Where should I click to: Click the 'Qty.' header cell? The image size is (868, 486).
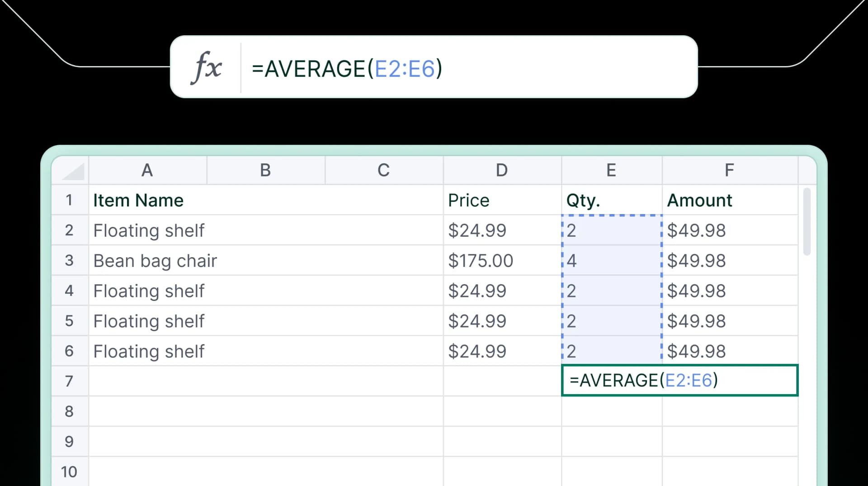pyautogui.click(x=612, y=200)
